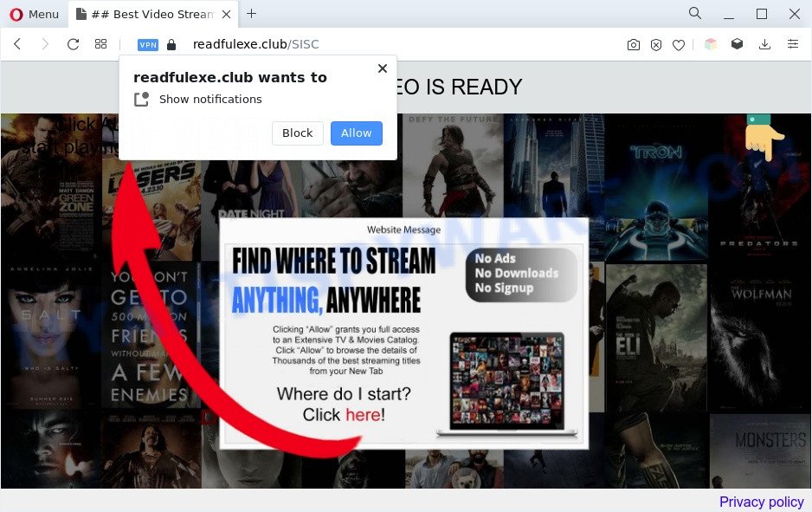The height and width of the screenshot is (512, 812).
Task: Focus the address bar readfulexe.club/SISC
Action: click(256, 44)
